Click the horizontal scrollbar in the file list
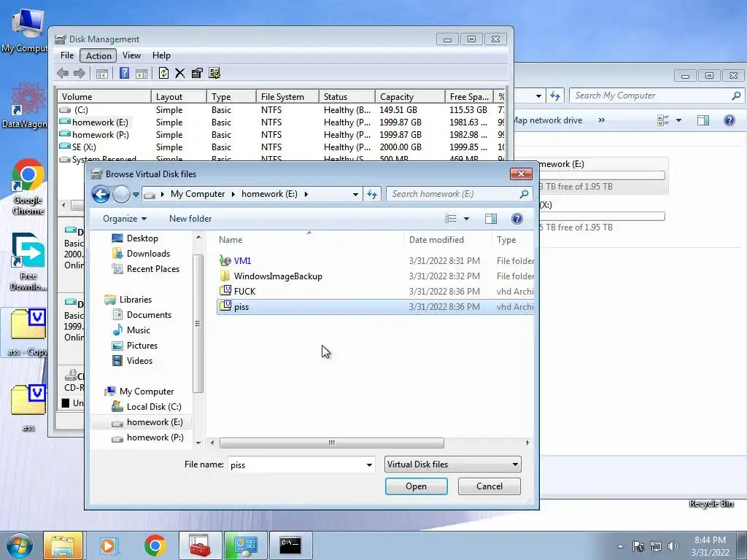The width and height of the screenshot is (747, 560). [332, 443]
